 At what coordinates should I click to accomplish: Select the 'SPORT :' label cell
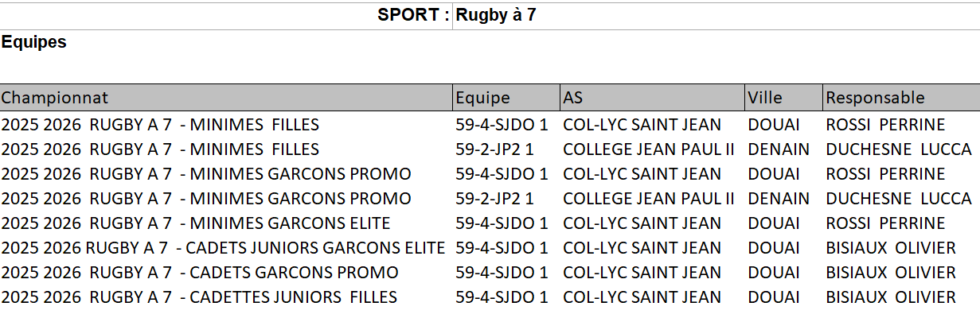coord(413,15)
